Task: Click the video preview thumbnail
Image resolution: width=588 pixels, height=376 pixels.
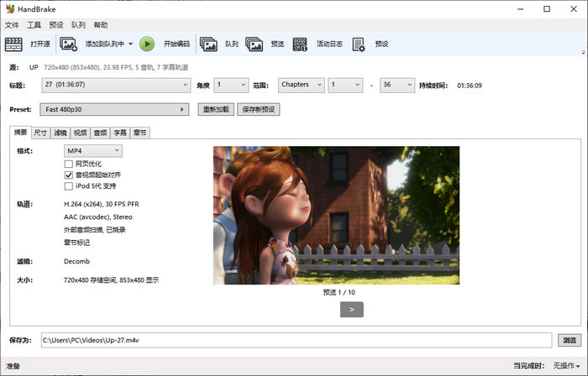Action: [336, 216]
